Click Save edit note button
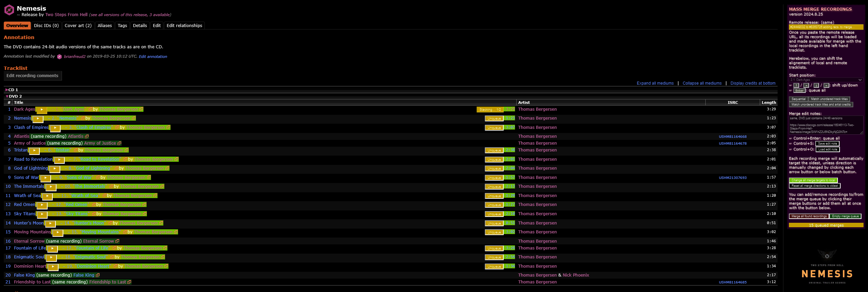Screen dimensions: 868x292 [828, 144]
